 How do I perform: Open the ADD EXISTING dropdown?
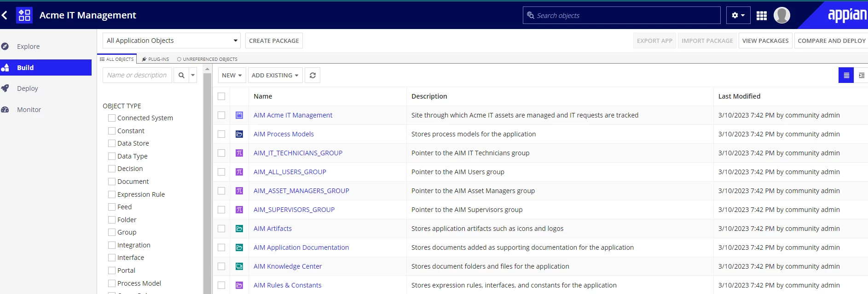coord(275,75)
